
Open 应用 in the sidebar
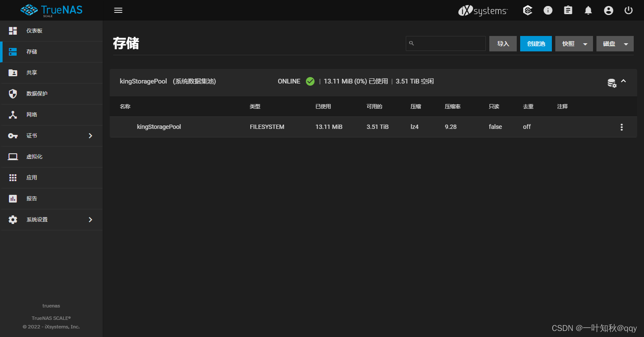(51, 178)
